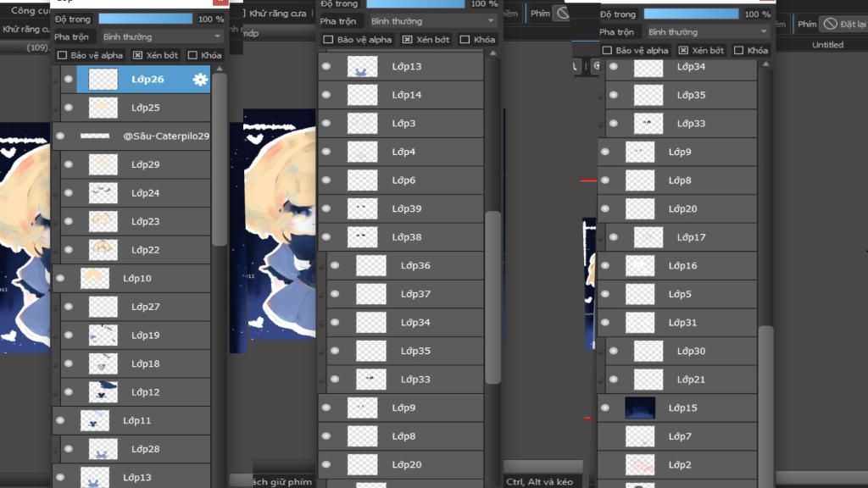Select the Lớp37 layer name
This screenshot has width=868, height=488.
coord(415,294)
